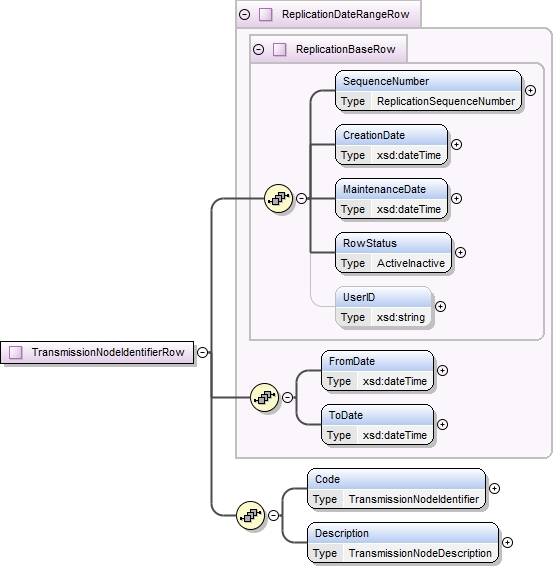Image resolution: width=554 pixels, height=568 pixels.
Task: Click the TransmissionNodeDescription type value
Action: 420,553
